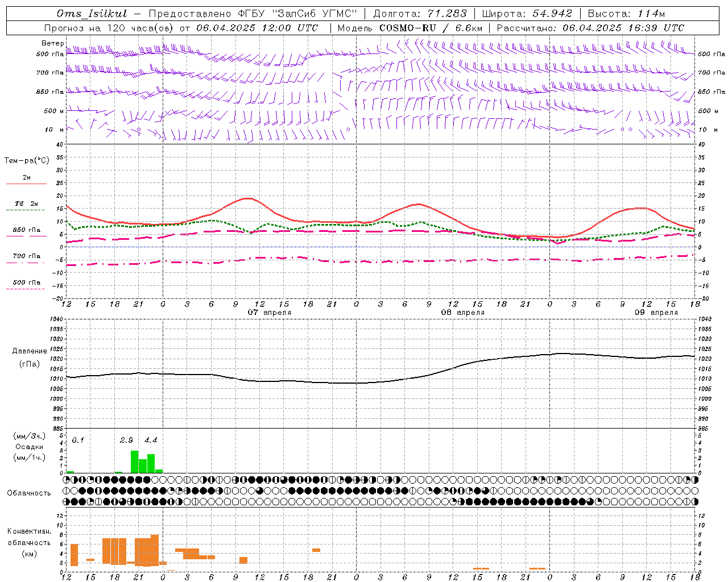Viewport: 728px width, 582px height.
Task: Click the 850 гПа entry in temperature legend
Action: point(27,230)
